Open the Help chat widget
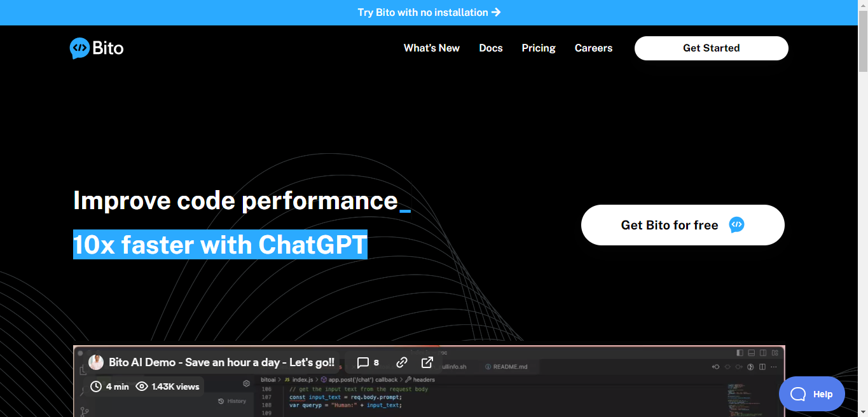The width and height of the screenshot is (868, 417). (812, 394)
